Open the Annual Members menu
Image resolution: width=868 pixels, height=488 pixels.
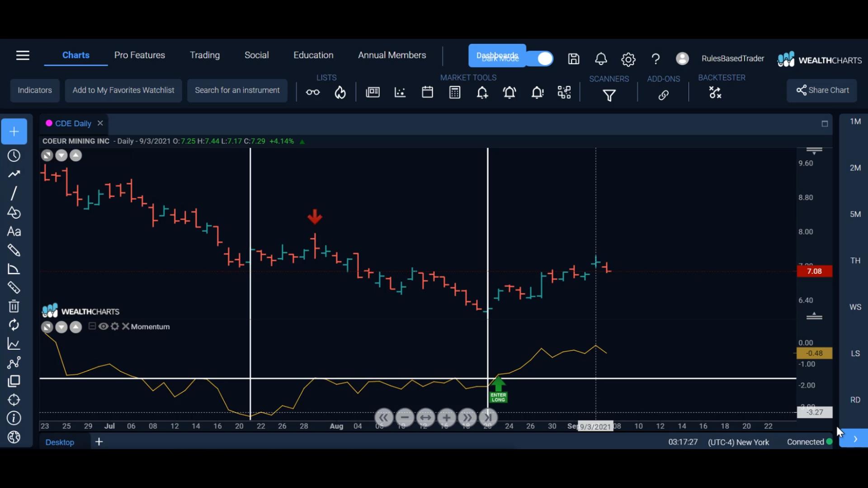coord(392,55)
